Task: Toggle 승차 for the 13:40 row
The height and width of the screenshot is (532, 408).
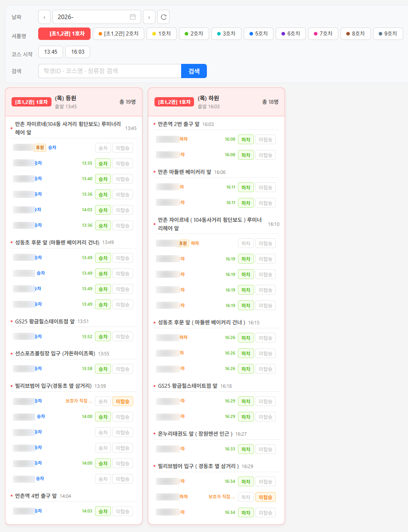Action: pos(103,179)
